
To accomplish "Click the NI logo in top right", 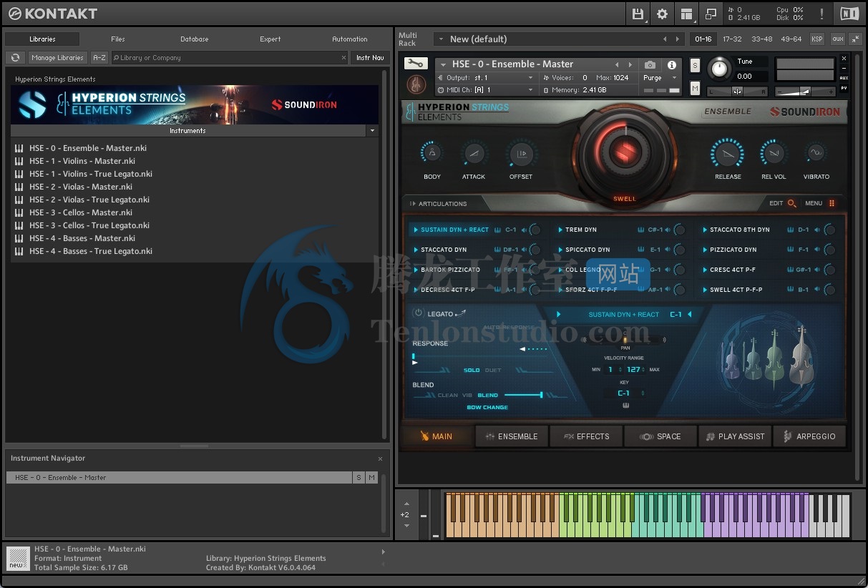I will 849,14.
